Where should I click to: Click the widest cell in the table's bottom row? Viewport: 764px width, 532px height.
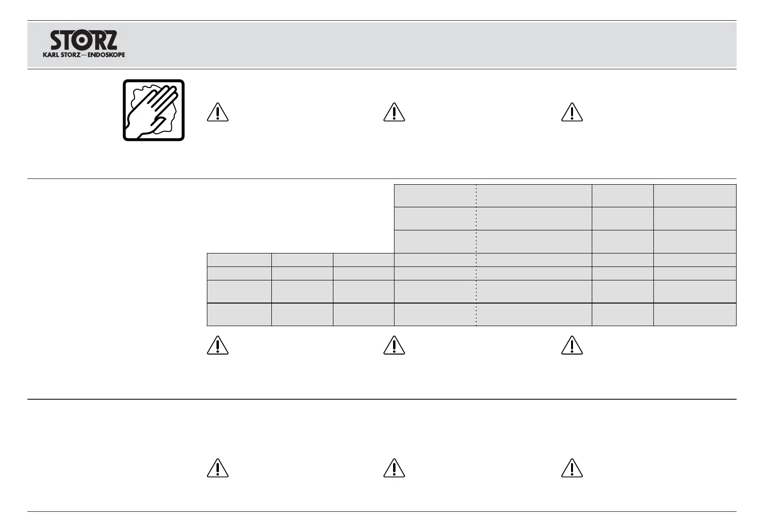(x=534, y=315)
